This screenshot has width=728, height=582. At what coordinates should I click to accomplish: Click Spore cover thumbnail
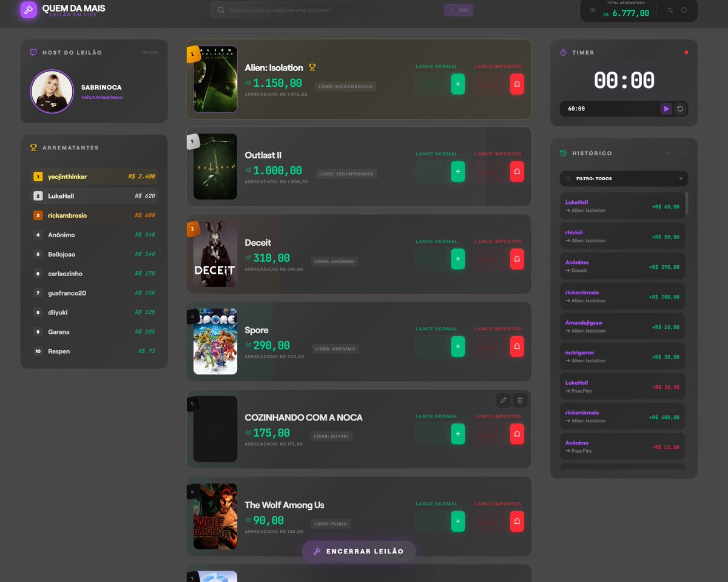point(215,342)
